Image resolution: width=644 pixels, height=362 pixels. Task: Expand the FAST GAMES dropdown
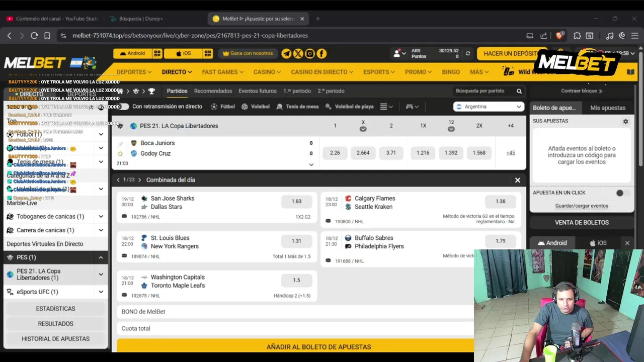tap(223, 72)
